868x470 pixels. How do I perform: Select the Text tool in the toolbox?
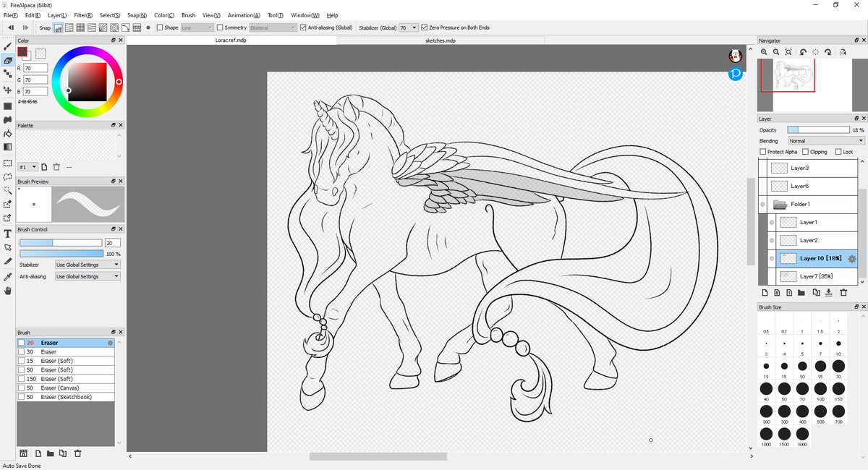pyautogui.click(x=7, y=234)
